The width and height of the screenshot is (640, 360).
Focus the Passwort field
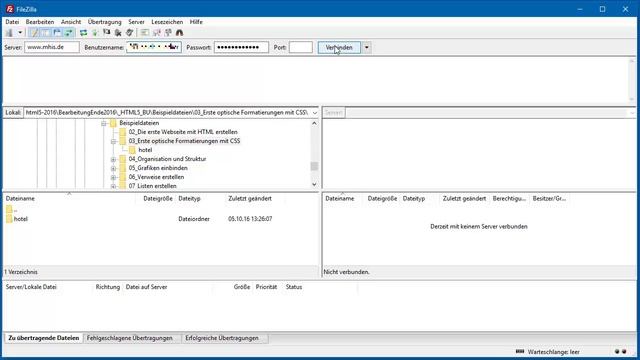tap(241, 47)
